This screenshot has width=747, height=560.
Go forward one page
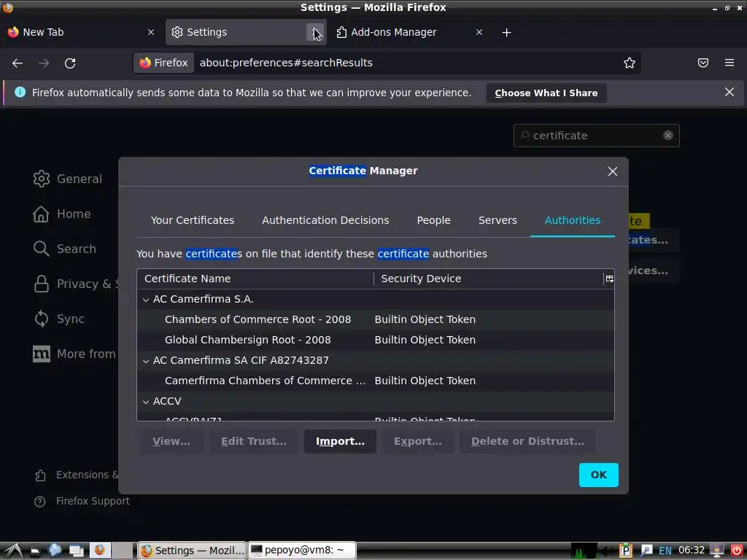44,63
